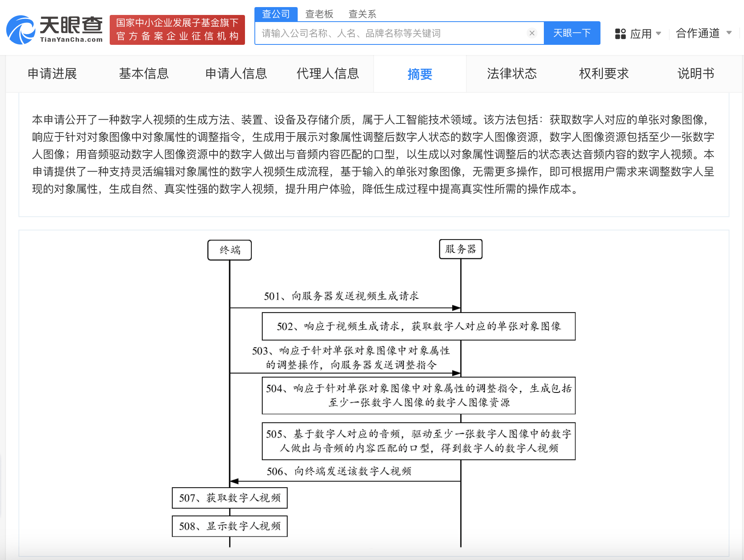Image resolution: width=744 pixels, height=560 pixels.
Task: Open the 基本信息 section tab
Action: (x=144, y=74)
